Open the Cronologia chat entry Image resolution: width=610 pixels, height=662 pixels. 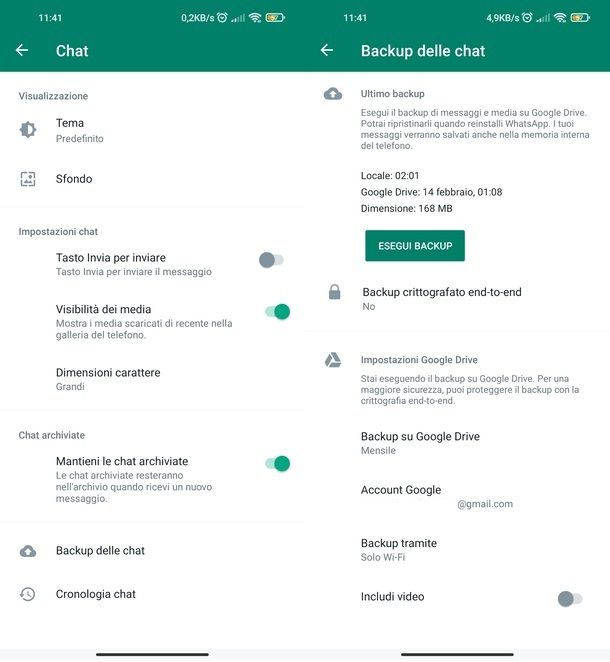152,594
